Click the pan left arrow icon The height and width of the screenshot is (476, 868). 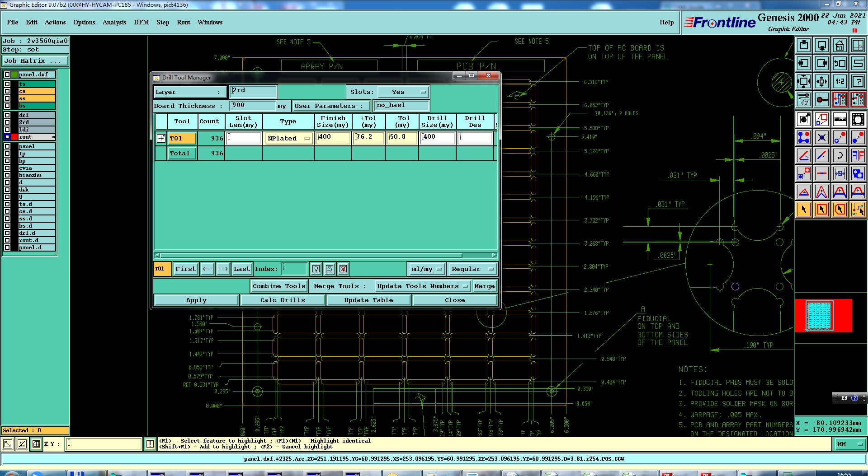(804, 63)
